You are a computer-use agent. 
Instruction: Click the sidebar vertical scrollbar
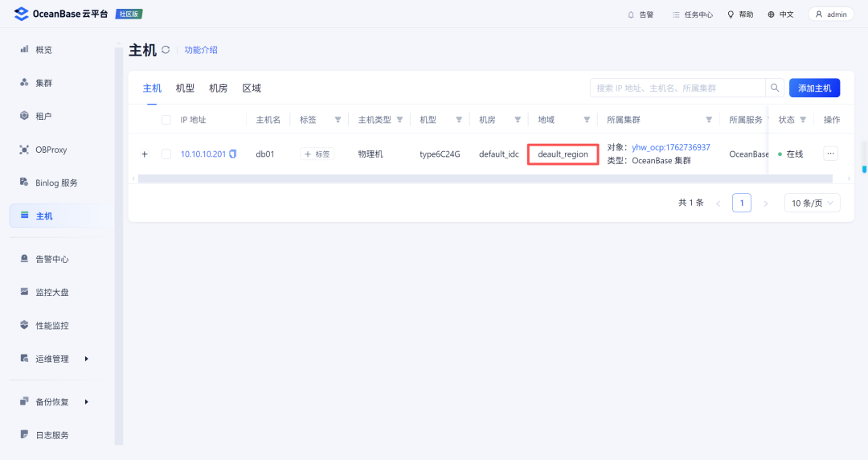(x=118, y=246)
